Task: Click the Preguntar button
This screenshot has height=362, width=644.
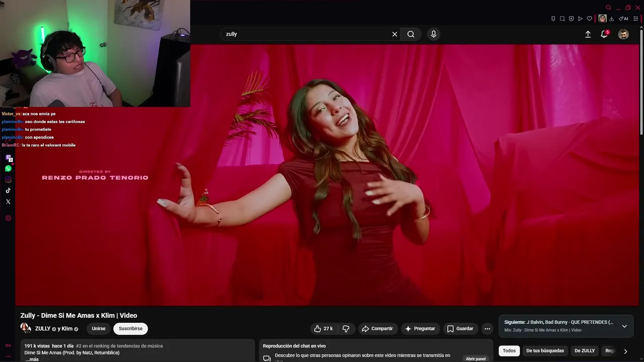Action: pyautogui.click(x=420, y=329)
